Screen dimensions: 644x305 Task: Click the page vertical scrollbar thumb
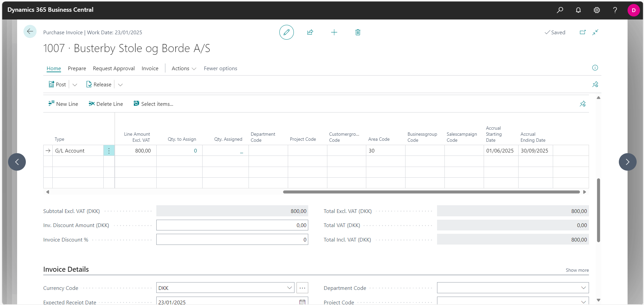(x=598, y=210)
